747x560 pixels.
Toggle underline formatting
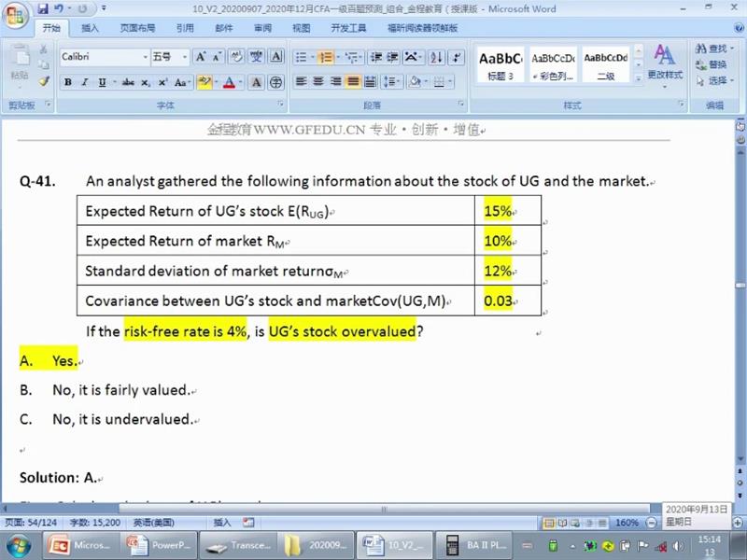(102, 82)
